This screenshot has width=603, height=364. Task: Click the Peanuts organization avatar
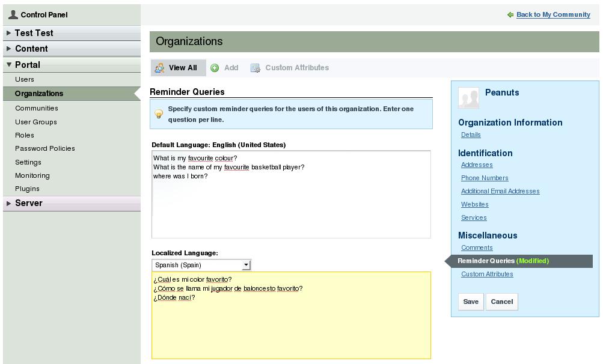click(x=469, y=97)
